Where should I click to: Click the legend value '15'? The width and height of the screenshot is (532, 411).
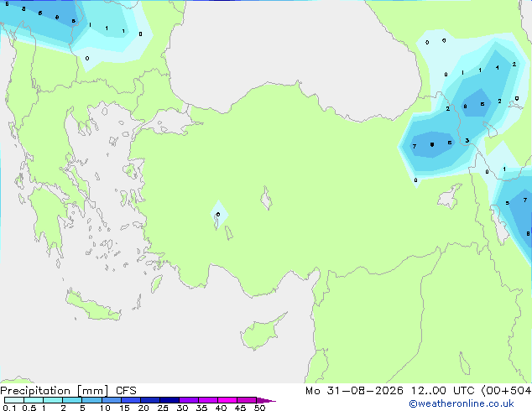point(124,408)
